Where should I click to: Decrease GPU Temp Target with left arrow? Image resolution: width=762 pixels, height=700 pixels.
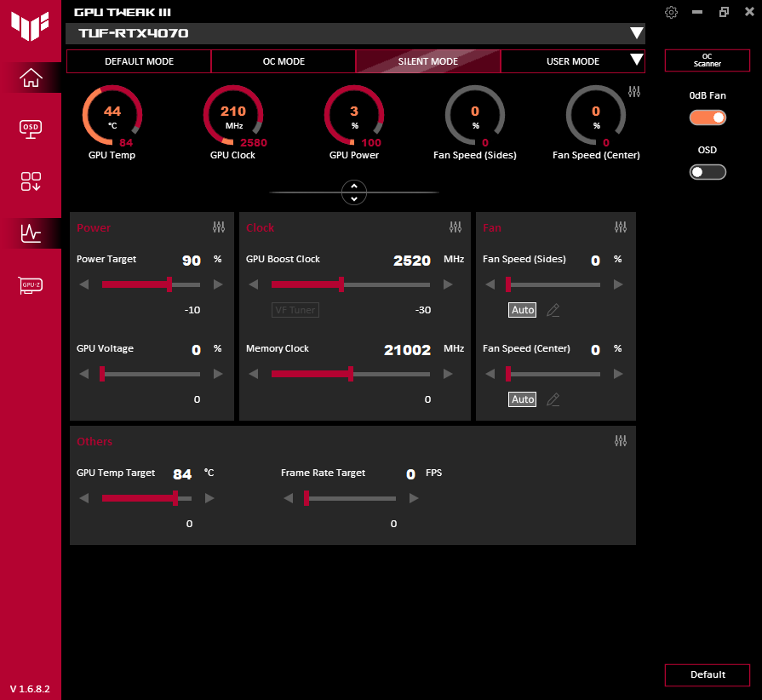click(84, 498)
